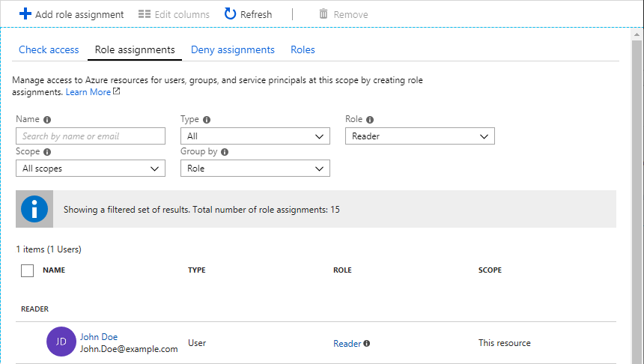Click the info icon beside Name label

click(x=47, y=120)
